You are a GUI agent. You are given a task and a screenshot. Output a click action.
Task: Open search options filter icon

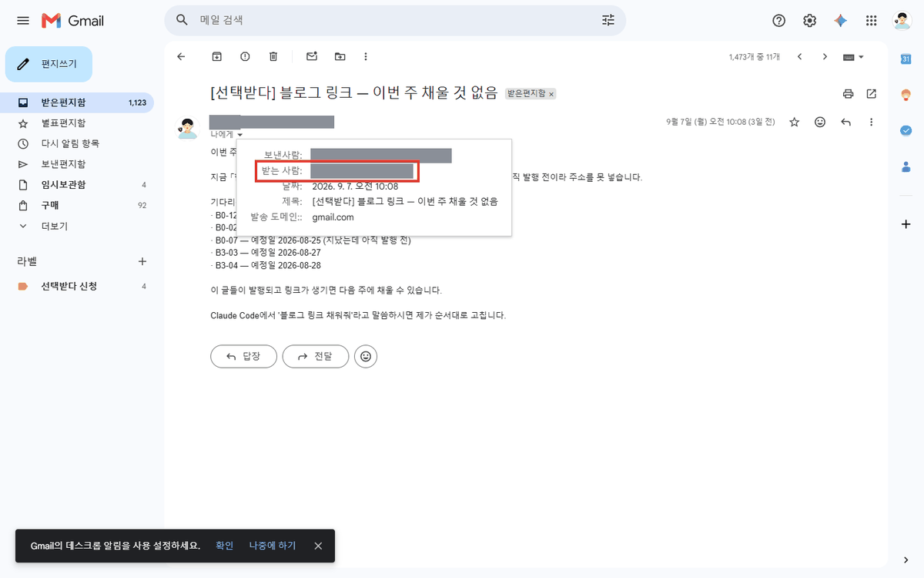tap(608, 20)
